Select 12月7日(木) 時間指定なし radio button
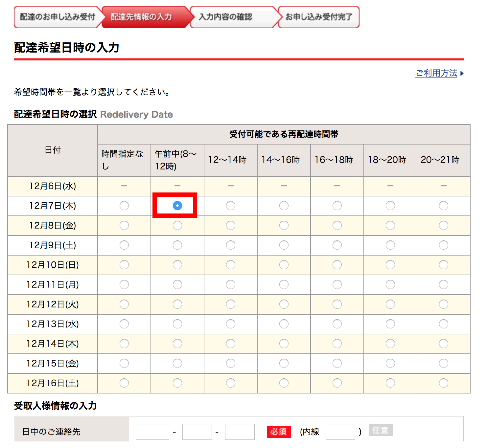This screenshot has height=448, width=487. (x=124, y=206)
